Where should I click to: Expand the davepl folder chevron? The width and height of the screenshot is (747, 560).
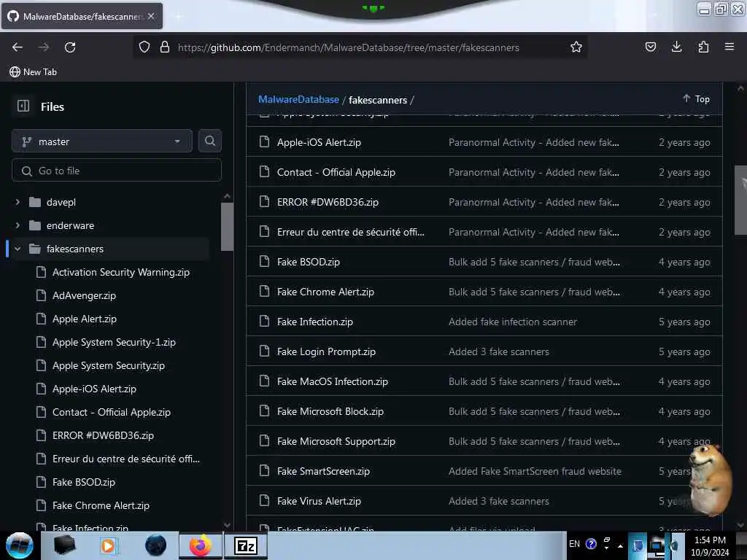coord(18,202)
